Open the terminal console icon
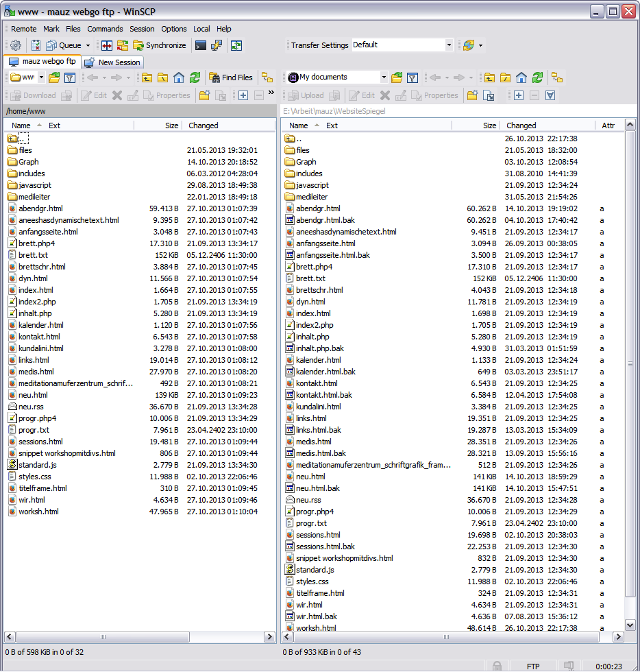 click(x=201, y=45)
